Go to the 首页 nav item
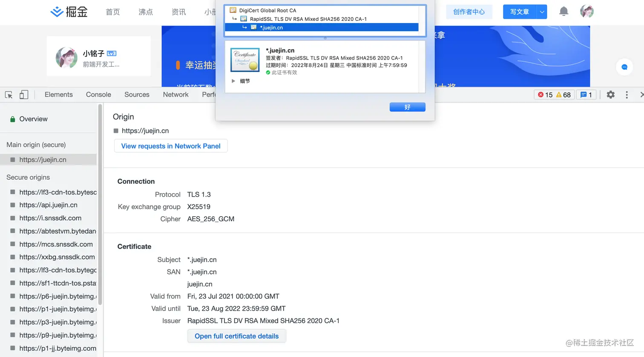The image size is (644, 357). coord(113,12)
